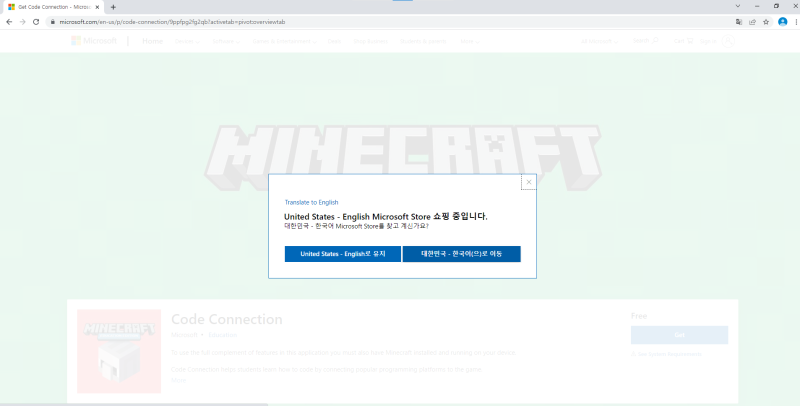Select the Get Code Connection tab
Screen dimensions: 800x406
53,7
